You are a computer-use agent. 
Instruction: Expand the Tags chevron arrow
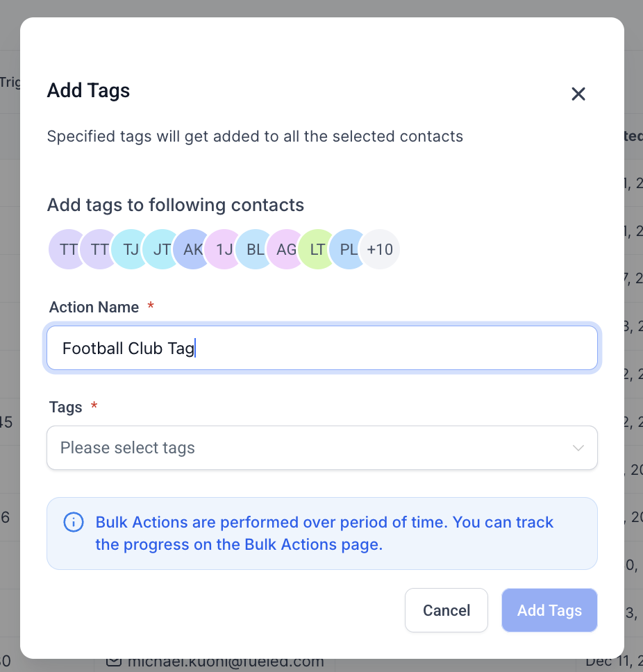(x=578, y=448)
